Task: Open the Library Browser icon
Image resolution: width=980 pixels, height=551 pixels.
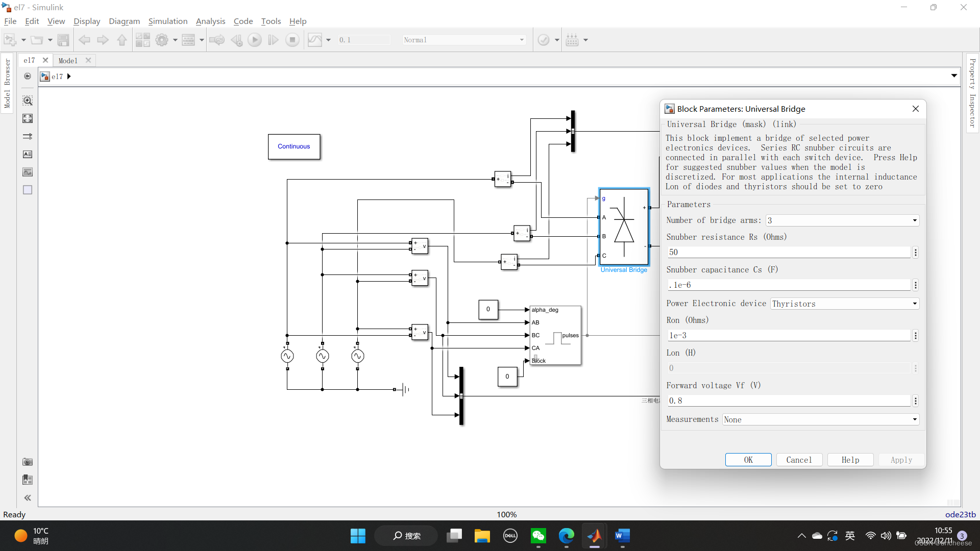Action: pyautogui.click(x=143, y=40)
